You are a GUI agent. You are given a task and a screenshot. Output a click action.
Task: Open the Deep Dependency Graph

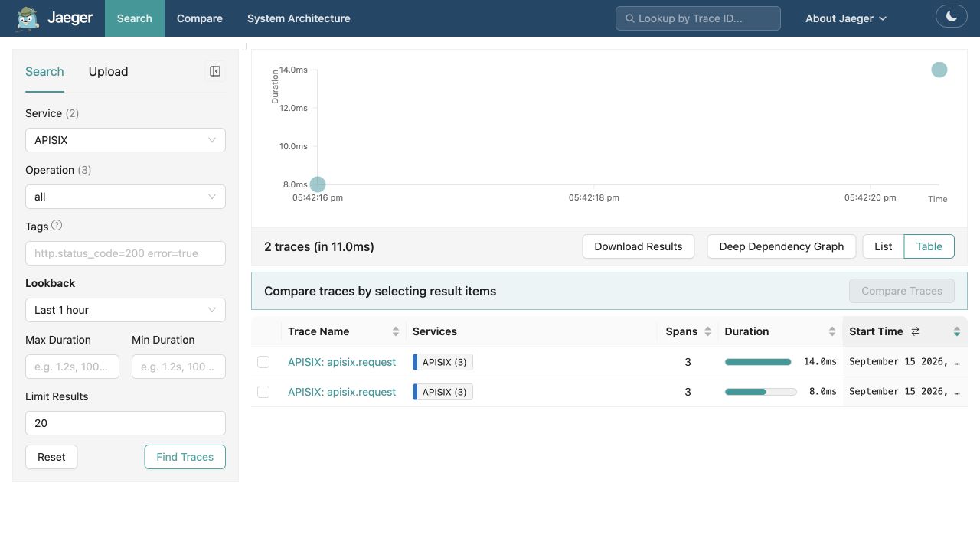[782, 246]
